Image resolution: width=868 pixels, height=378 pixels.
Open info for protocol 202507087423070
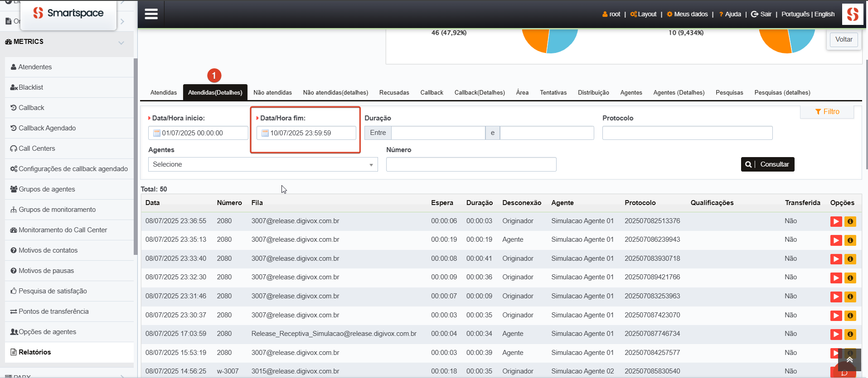tap(850, 316)
